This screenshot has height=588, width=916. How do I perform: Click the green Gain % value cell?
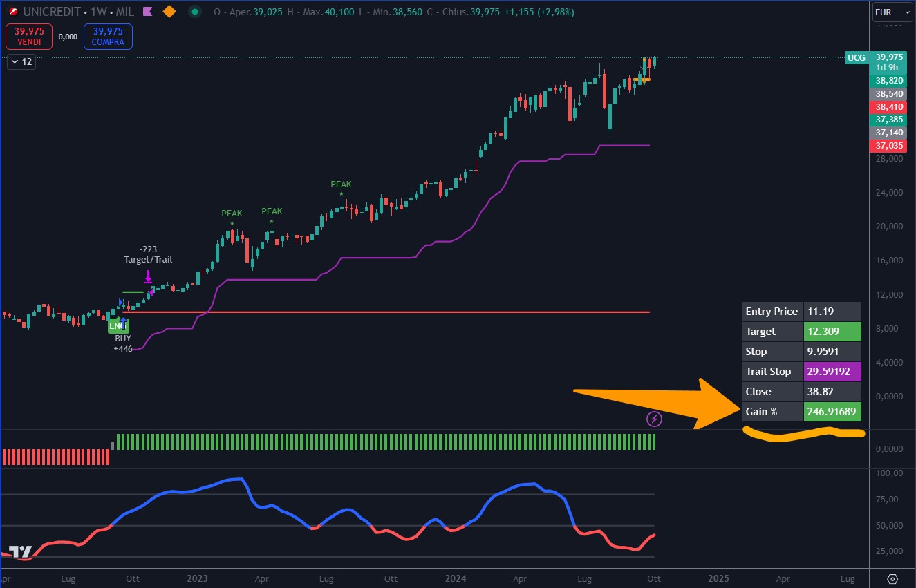point(832,412)
